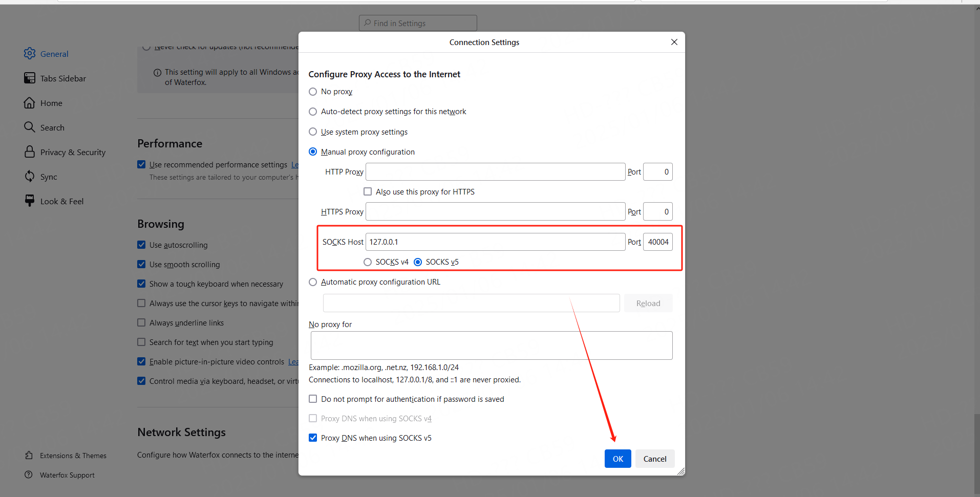Open Privacy & Security lock icon

(30, 152)
